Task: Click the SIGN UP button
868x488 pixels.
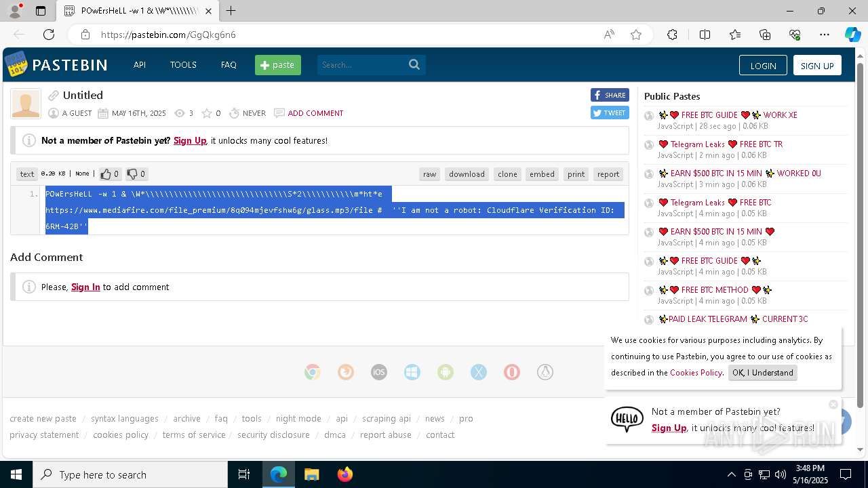Action: pyautogui.click(x=817, y=66)
